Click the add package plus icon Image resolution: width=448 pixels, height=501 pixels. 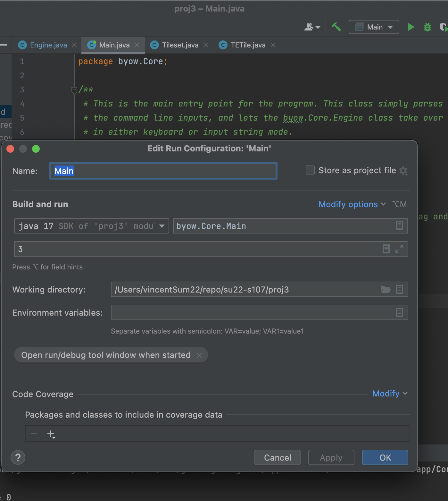click(x=51, y=434)
